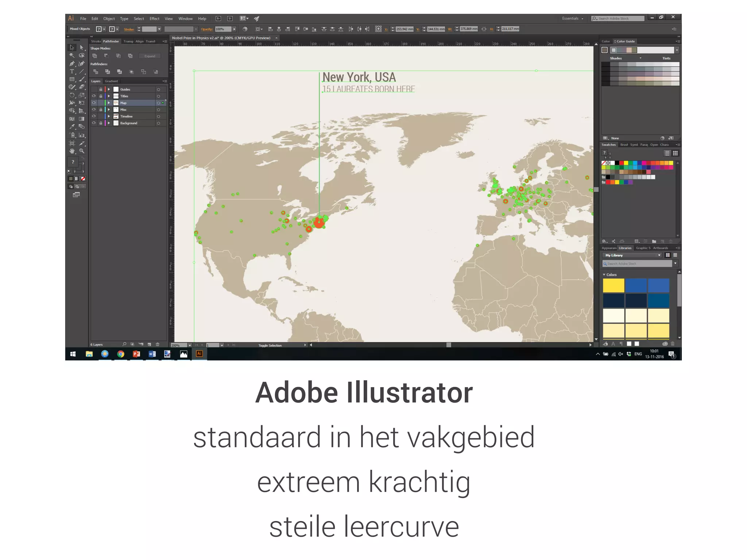Click the Expand button in Pathfinder
Image resolution: width=747 pixels, height=560 pixels.
click(150, 56)
